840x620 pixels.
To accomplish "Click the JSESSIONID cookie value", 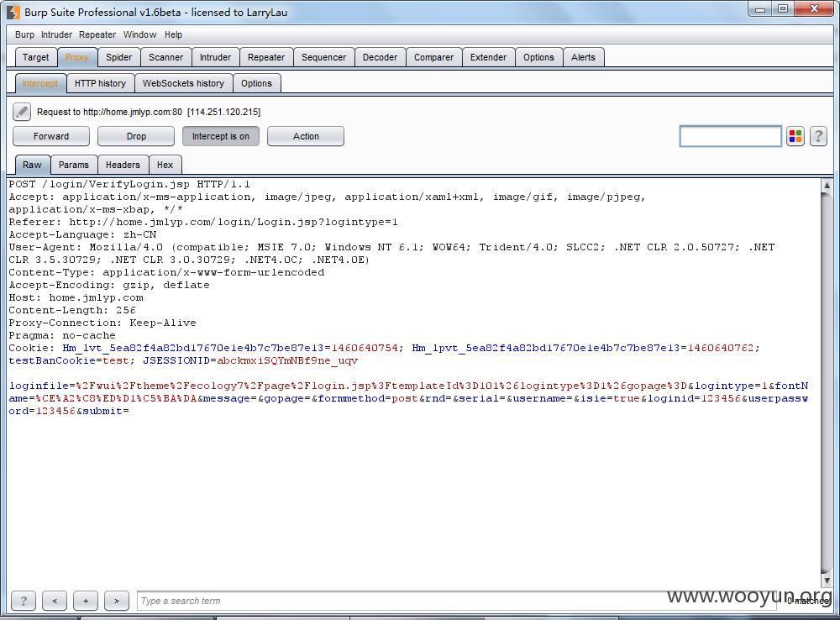I will 287,360.
